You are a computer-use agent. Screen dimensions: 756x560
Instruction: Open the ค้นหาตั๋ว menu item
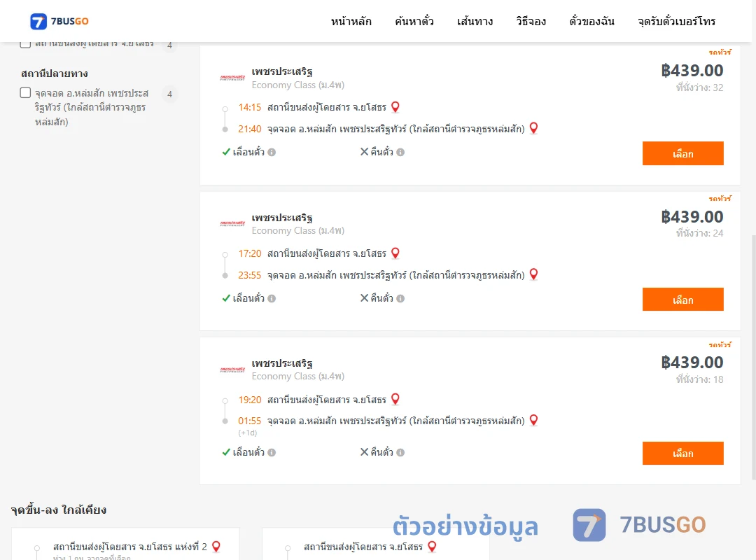(x=414, y=21)
